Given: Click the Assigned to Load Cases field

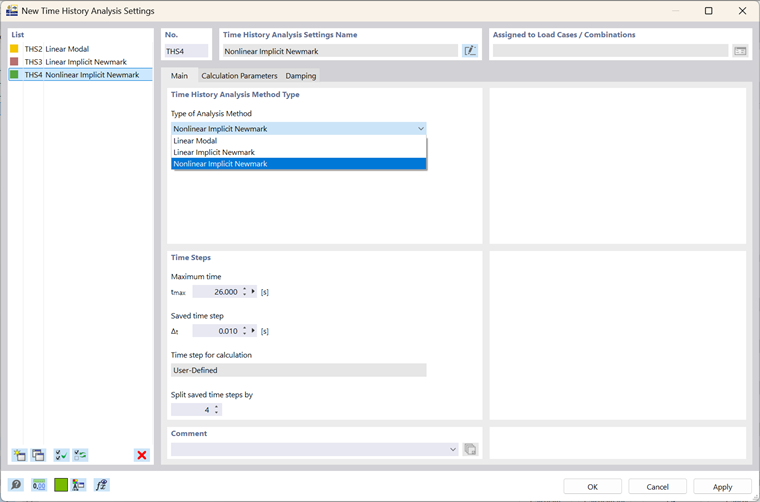Looking at the screenshot, I should (610, 51).
